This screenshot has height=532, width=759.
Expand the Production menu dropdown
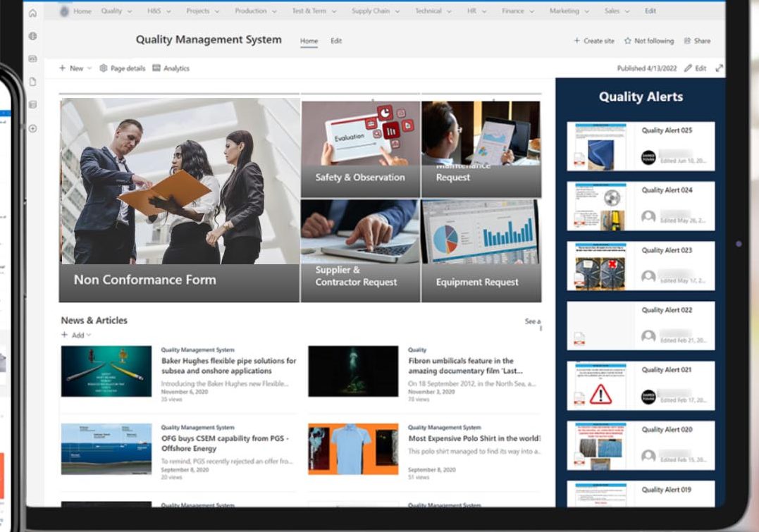tap(274, 11)
